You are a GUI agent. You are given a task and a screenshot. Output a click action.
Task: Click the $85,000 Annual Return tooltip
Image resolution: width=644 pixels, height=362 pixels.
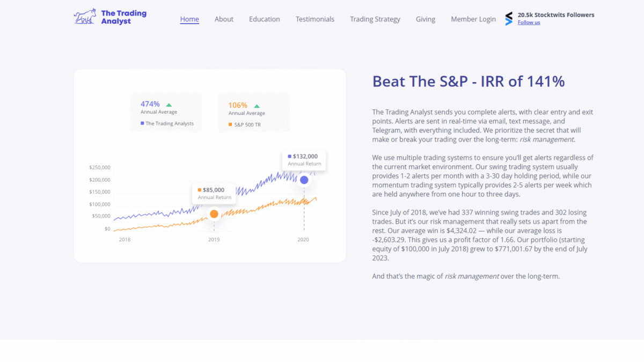tap(214, 193)
